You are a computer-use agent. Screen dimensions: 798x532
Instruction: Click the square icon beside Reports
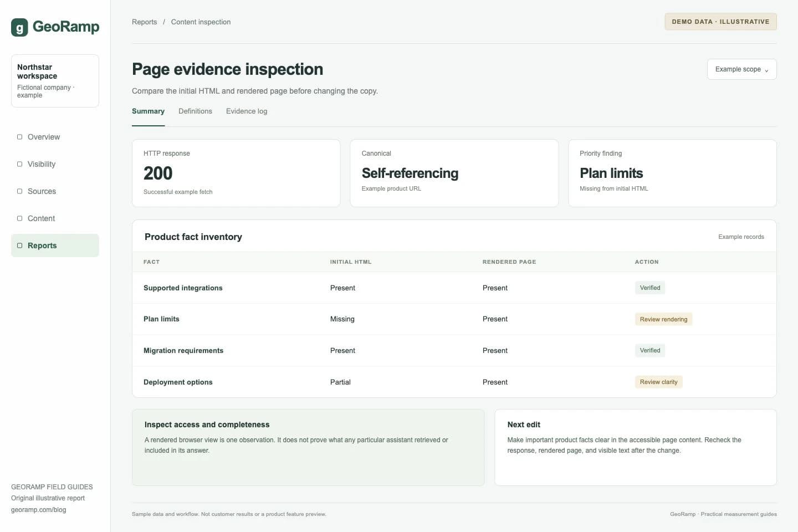pos(20,245)
